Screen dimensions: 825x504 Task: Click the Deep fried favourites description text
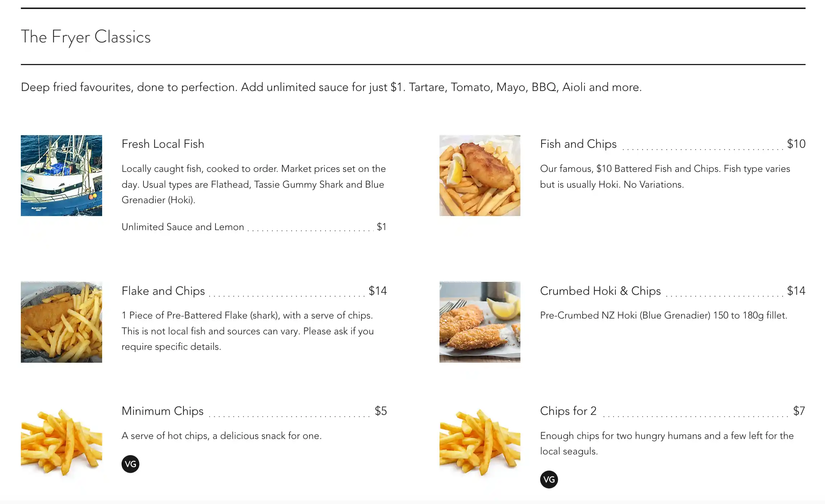331,87
